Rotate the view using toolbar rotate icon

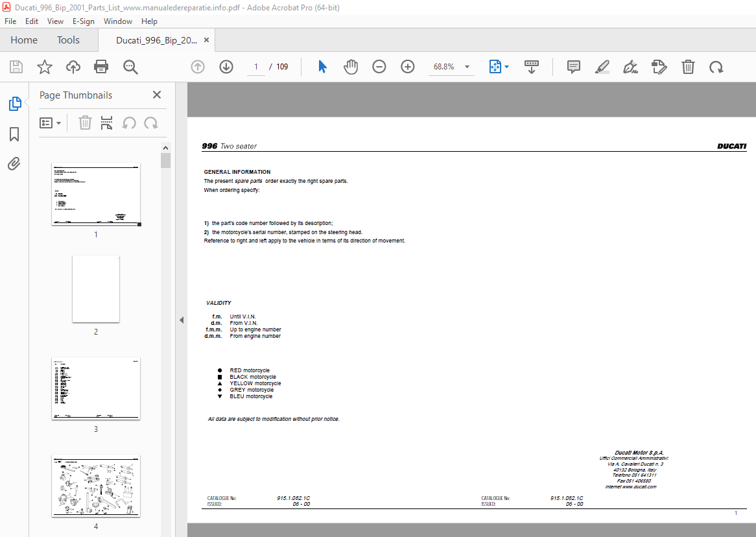[x=716, y=67]
